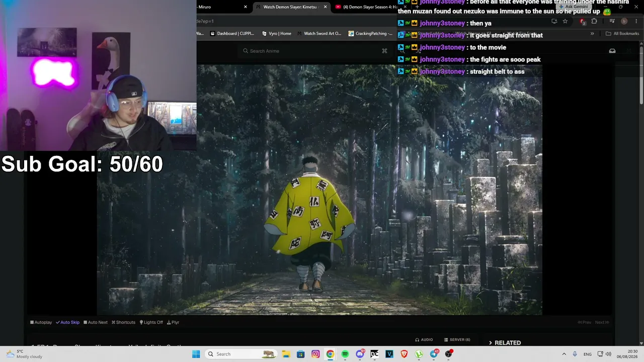This screenshot has height=362, width=644.
Task: Open the taskbar volume control
Action: coord(608,354)
